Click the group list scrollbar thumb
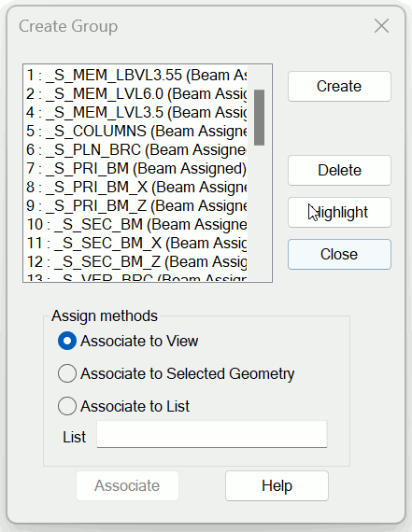The width and height of the screenshot is (412, 532). (259, 118)
